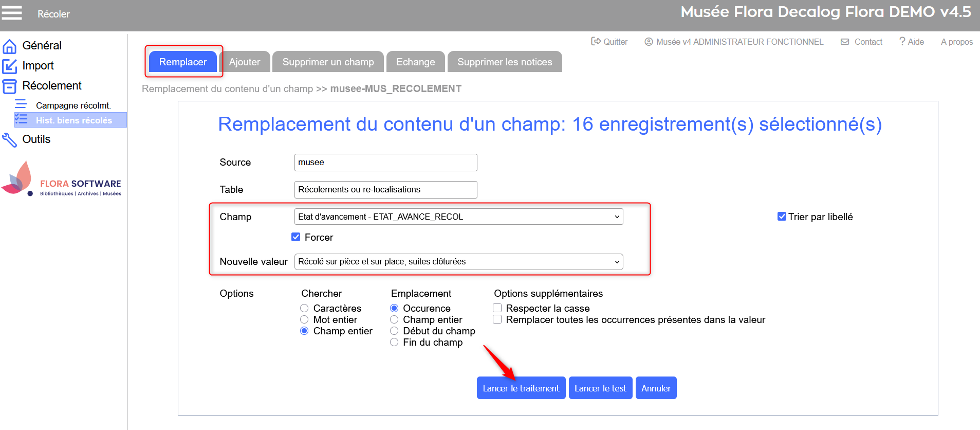Click the Table input field
This screenshot has height=430, width=980.
(x=386, y=190)
